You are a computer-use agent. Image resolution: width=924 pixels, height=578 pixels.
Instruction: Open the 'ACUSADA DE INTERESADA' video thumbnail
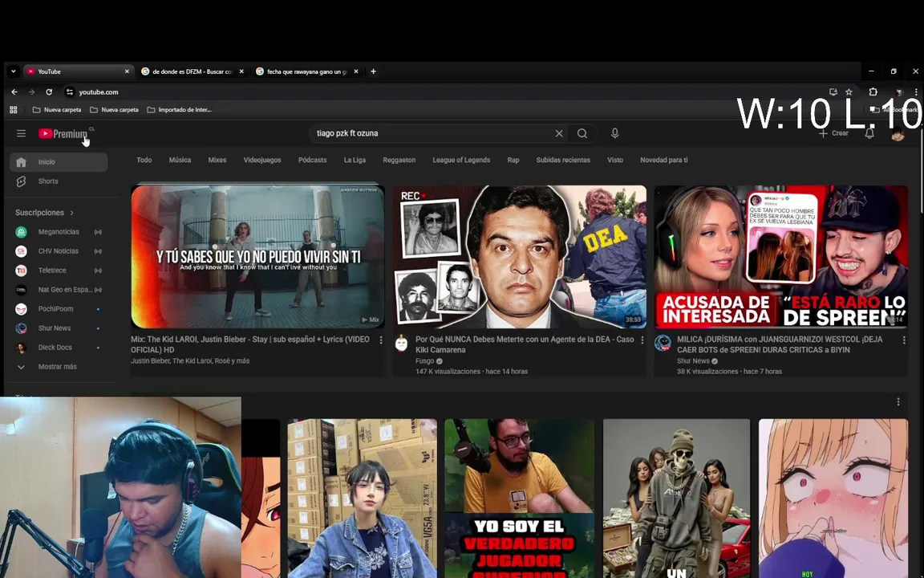click(x=780, y=257)
